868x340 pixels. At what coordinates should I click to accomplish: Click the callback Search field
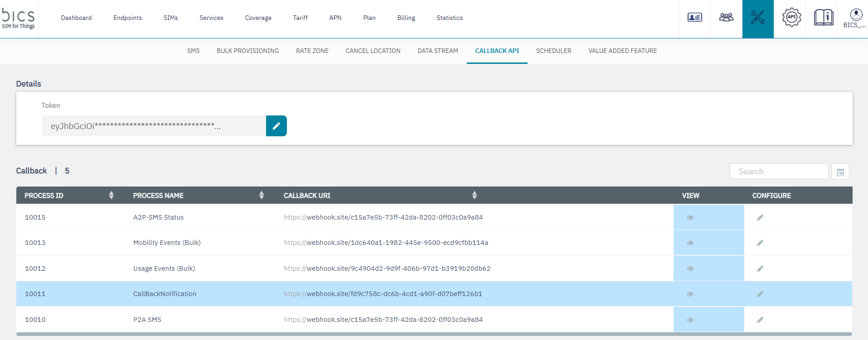coord(778,172)
